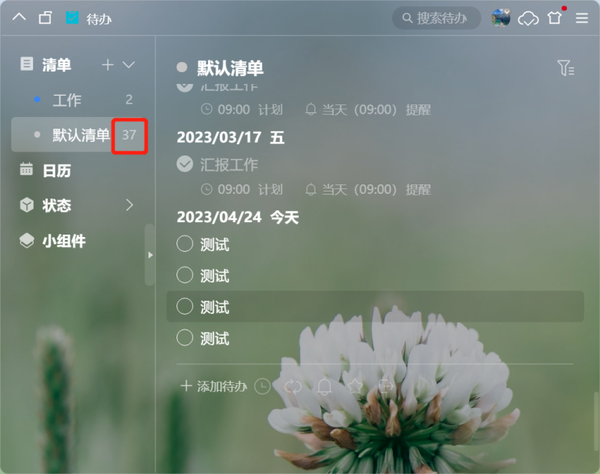The height and width of the screenshot is (474, 600).
Task: Uncheck completed 汇报工作 under 2023/03/17
Action: [184, 164]
